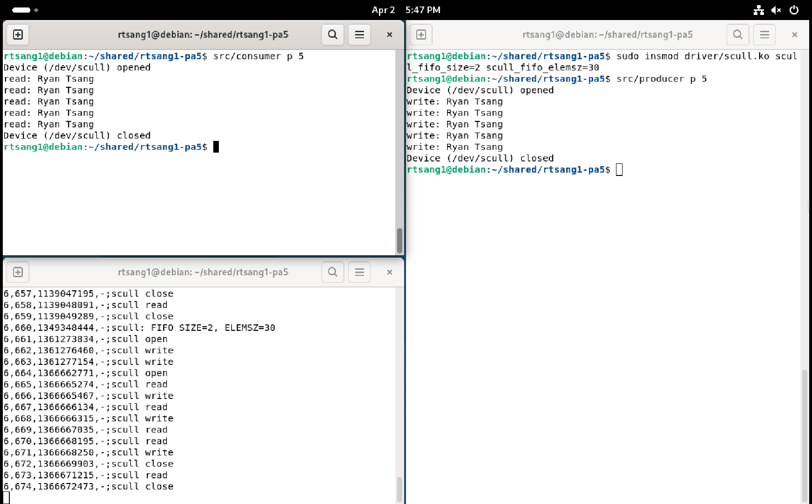Screen dimensions: 812x504
Task: Click search icon in consumer terminal
Action: pos(332,35)
